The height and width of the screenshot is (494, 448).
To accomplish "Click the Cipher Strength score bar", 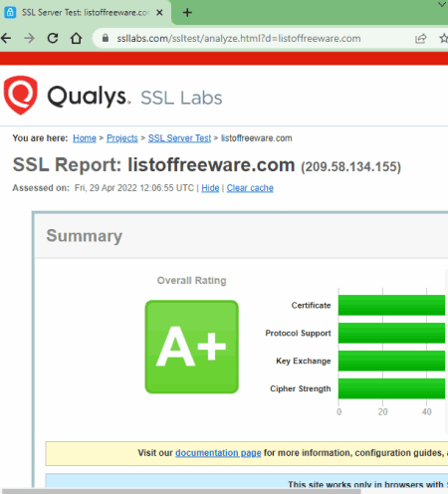I will [x=391, y=388].
